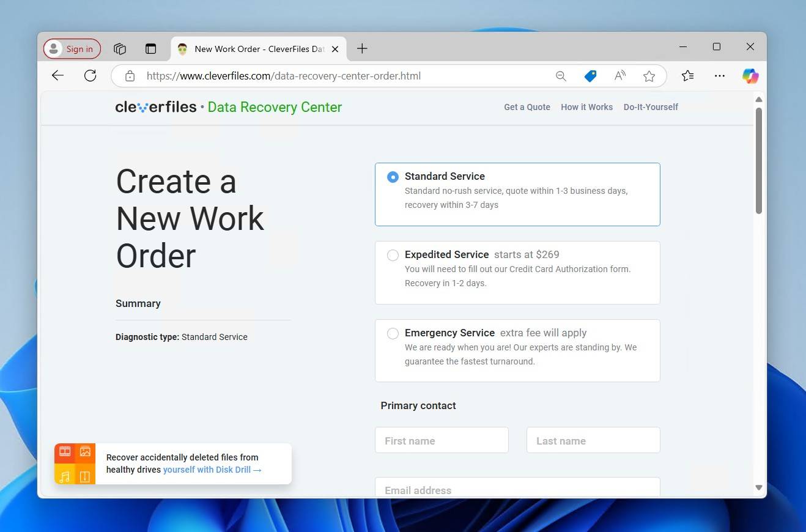Open the shopping price tag icon

click(590, 76)
